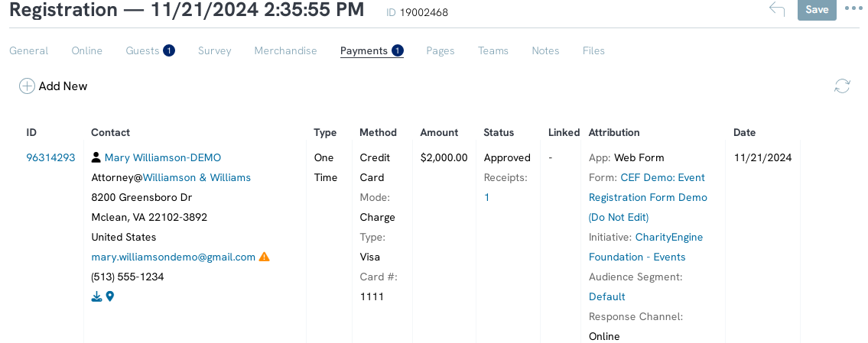Sort by the Amount column header
The height and width of the screenshot is (343, 868).
click(x=439, y=132)
